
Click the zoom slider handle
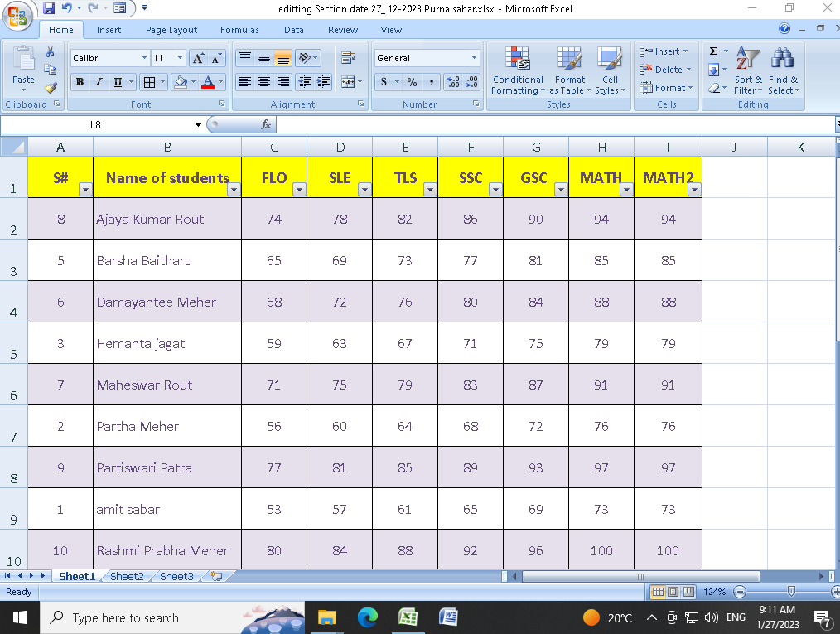(x=791, y=592)
